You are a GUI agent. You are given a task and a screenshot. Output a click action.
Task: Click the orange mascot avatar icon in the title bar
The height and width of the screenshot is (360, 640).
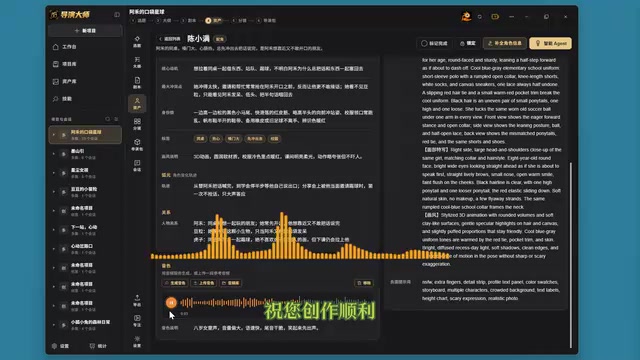point(466,17)
